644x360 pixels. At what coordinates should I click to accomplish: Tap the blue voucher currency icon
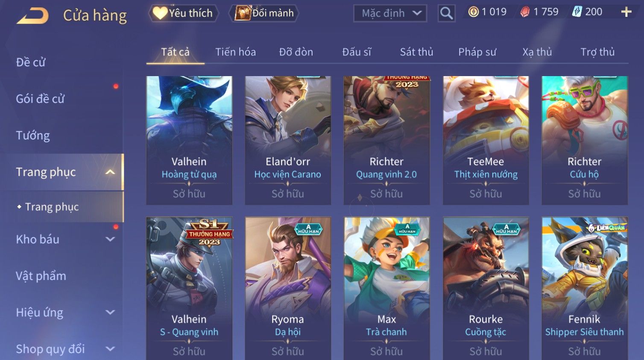point(577,12)
